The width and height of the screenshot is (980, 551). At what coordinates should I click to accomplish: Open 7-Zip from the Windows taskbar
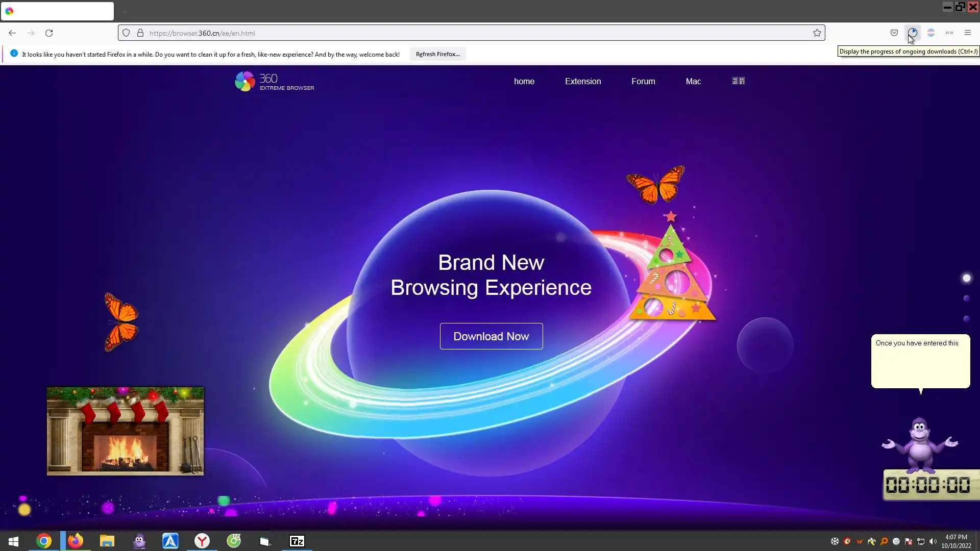pos(297,541)
